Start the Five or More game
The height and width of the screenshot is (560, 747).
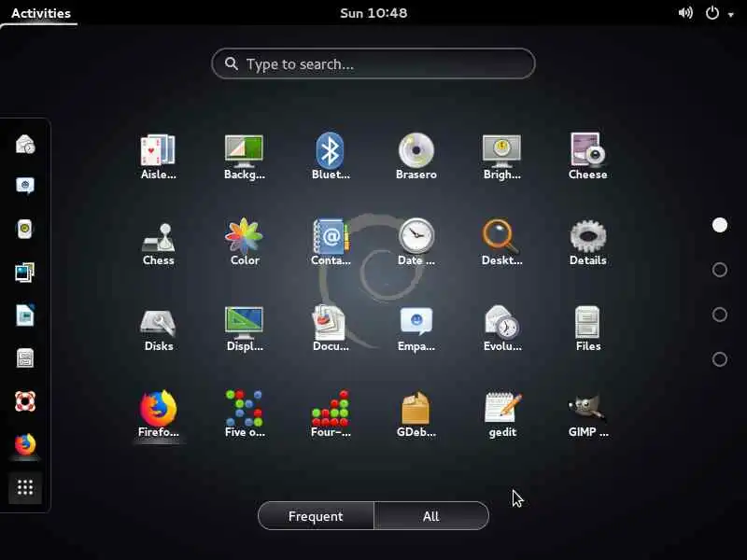[x=244, y=413]
